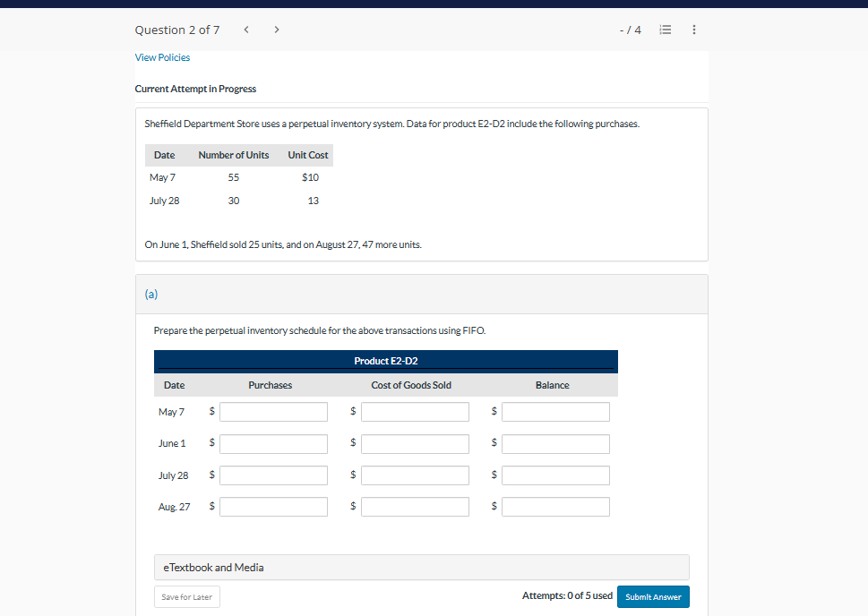
Task: Select the Aug 27 Cost of Goods Sold field
Action: (415, 506)
